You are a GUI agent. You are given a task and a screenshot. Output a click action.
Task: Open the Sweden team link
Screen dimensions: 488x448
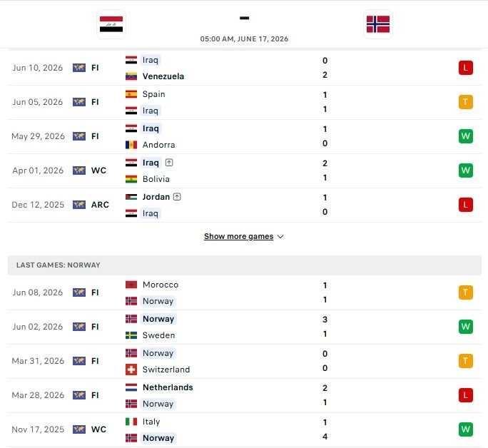pyautogui.click(x=158, y=335)
